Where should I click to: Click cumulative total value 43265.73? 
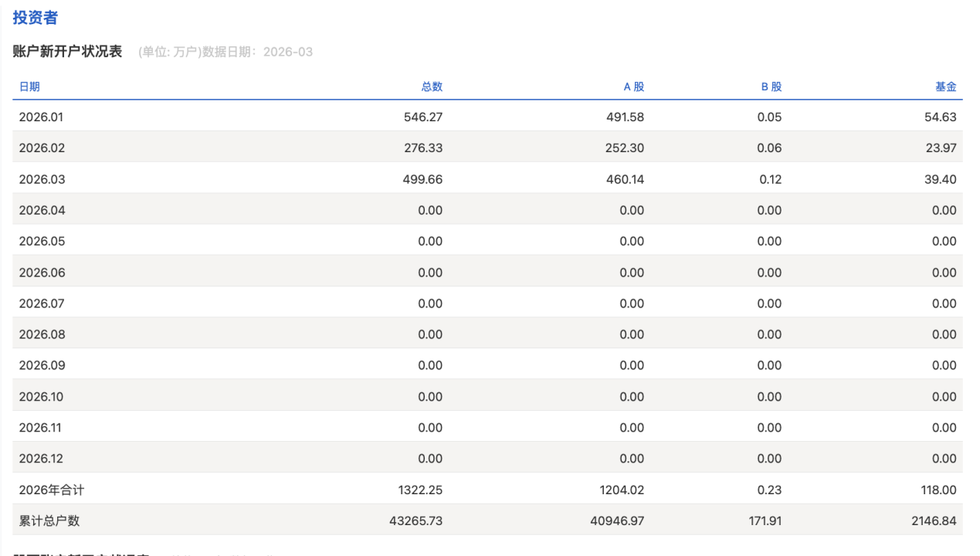[x=415, y=520]
